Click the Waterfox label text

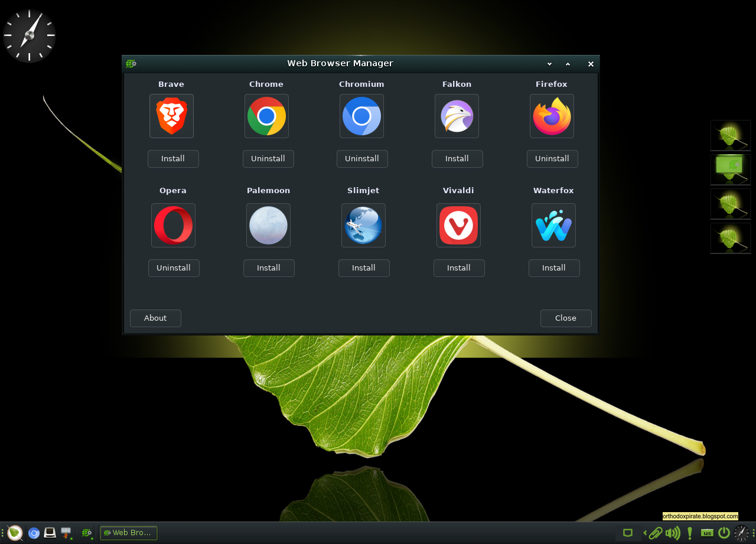pos(553,191)
